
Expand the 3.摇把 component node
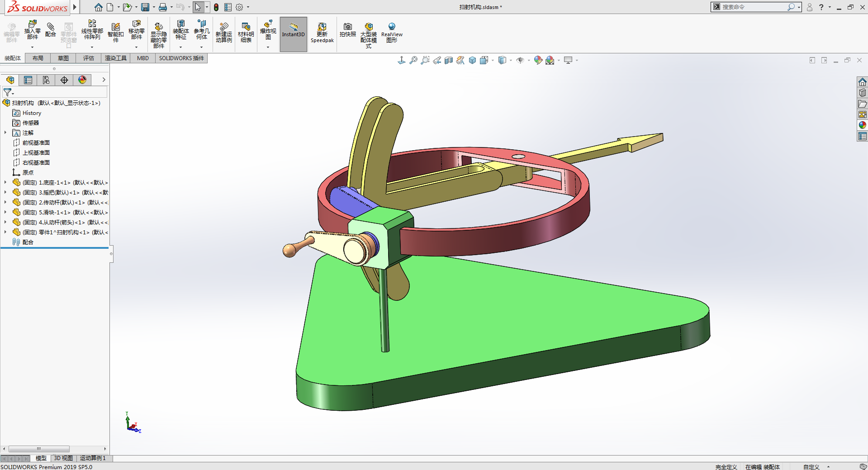point(5,192)
